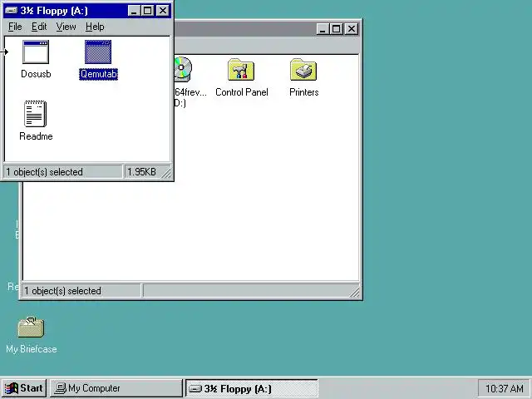The width and height of the screenshot is (532, 399).
Task: Click the 3½ Floppy (A:) taskbar button
Action: point(251,388)
